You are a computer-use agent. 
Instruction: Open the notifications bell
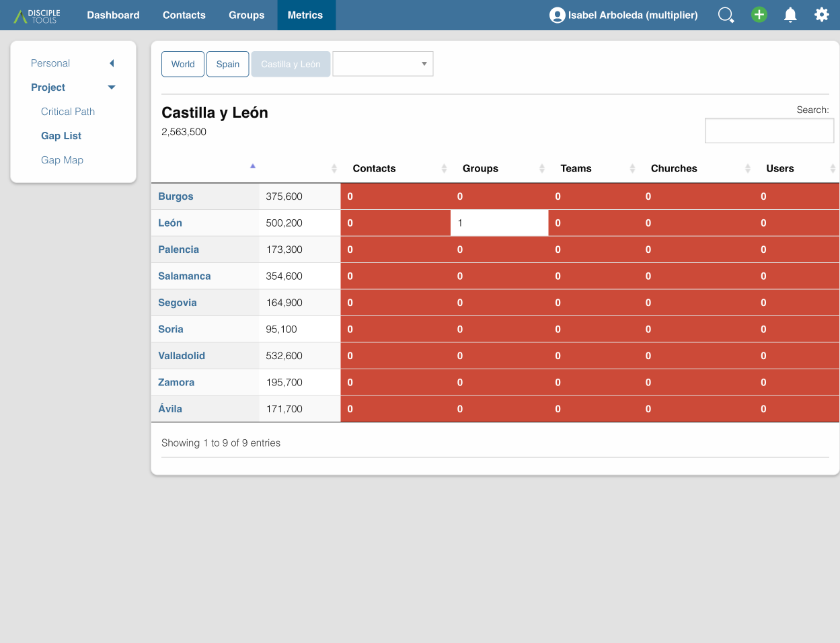790,15
